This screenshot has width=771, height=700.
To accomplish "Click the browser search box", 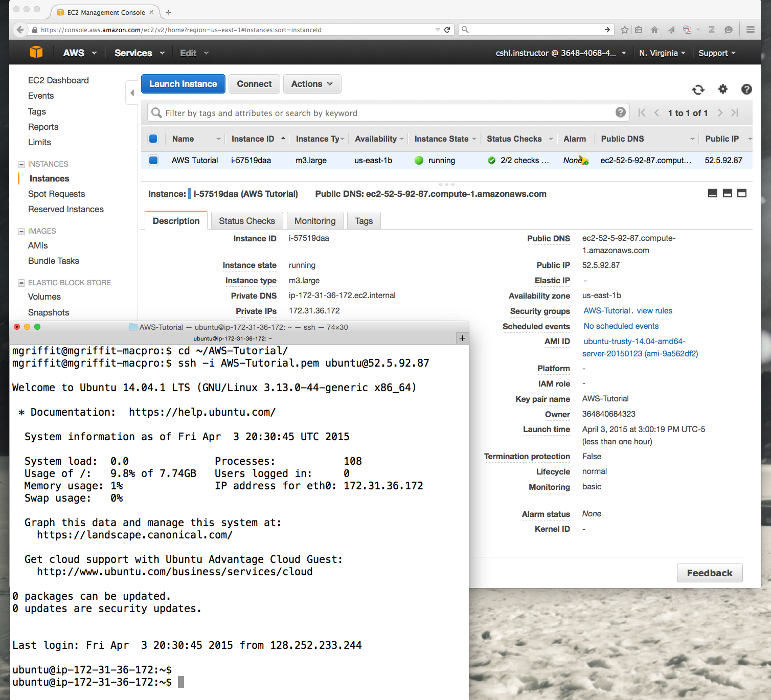I will point(536,30).
